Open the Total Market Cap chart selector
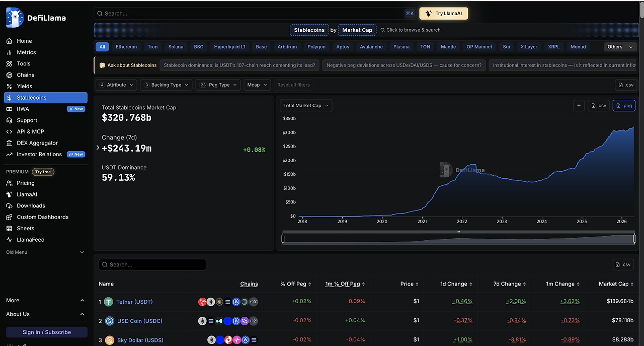The height and width of the screenshot is (346, 644). coord(306,106)
